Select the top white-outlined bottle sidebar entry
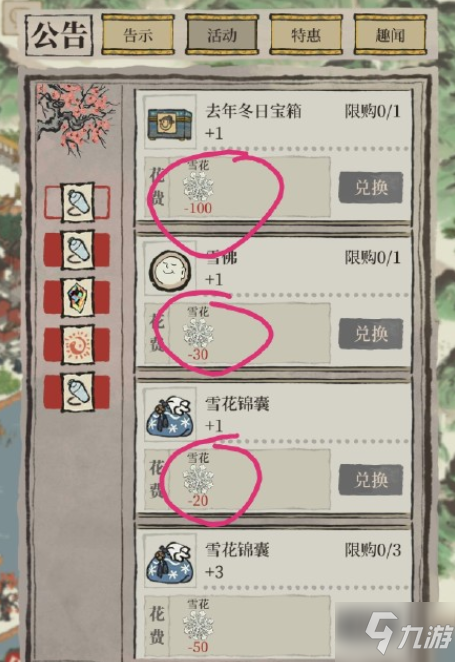Screen dimensions: 455x662 (x=77, y=202)
